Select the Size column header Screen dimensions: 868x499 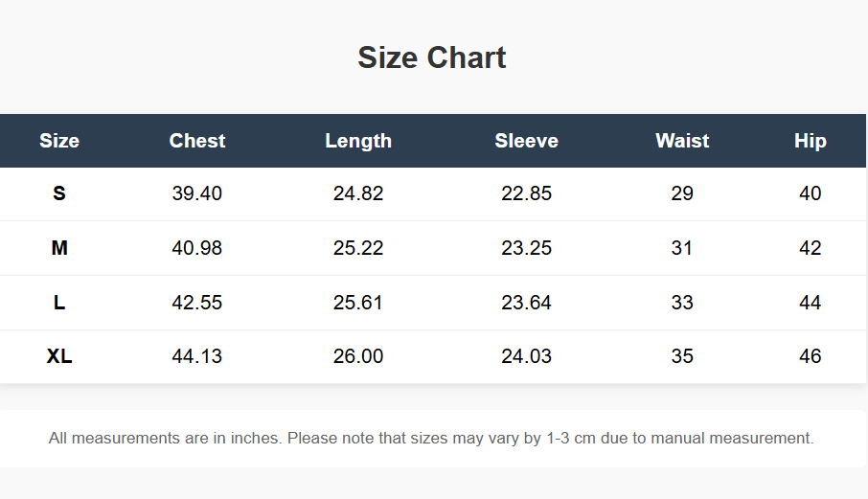59,141
